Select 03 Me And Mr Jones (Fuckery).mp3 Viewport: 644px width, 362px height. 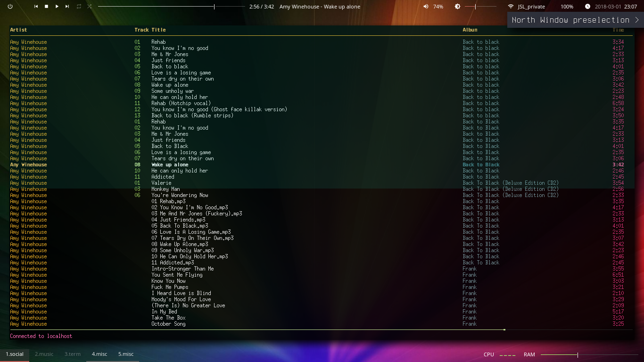(197, 214)
